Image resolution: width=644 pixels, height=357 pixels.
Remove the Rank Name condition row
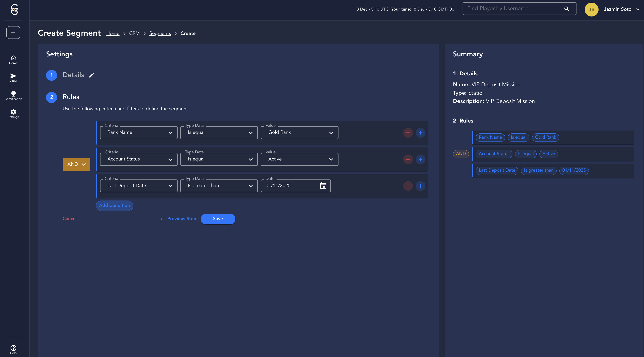click(408, 133)
